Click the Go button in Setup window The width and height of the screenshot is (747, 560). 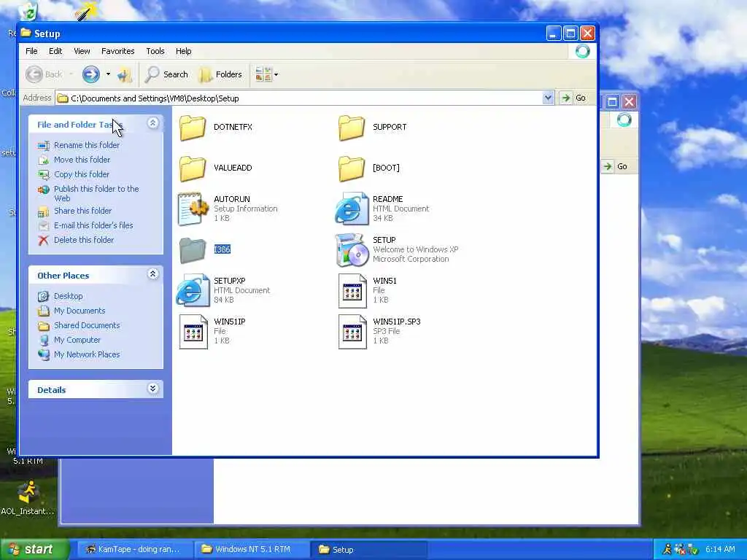click(x=574, y=98)
